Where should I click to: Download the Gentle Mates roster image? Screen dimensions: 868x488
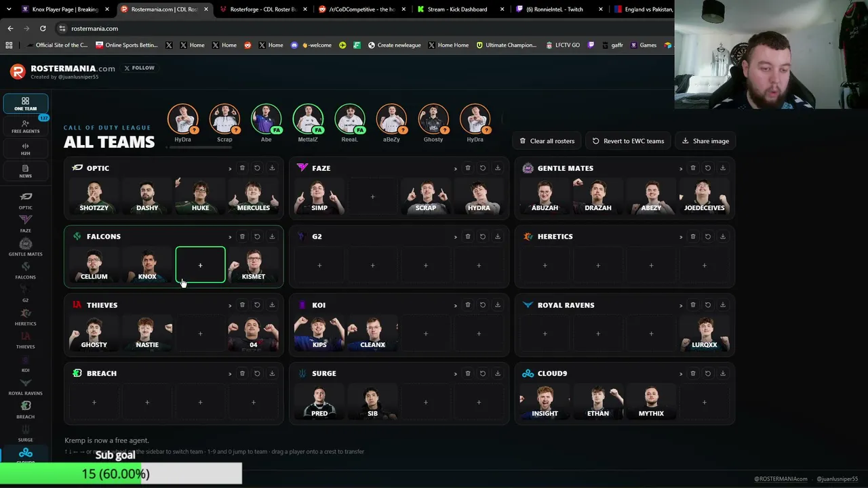723,168
